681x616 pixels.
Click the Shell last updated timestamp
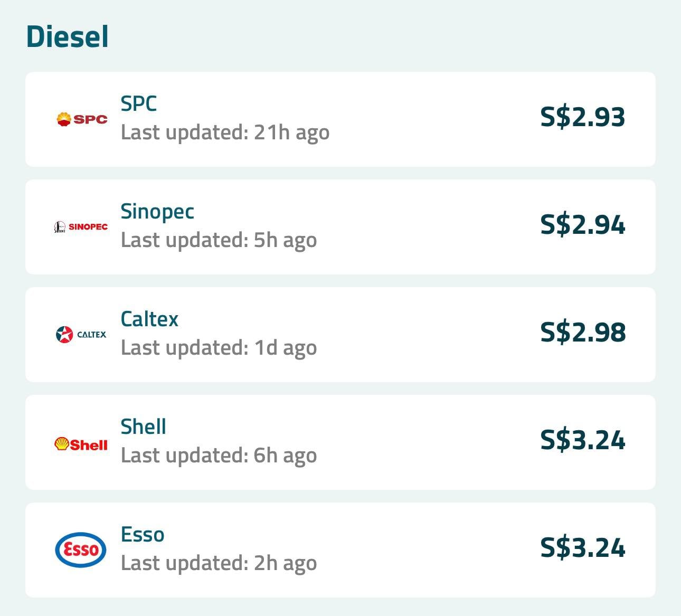coord(219,454)
